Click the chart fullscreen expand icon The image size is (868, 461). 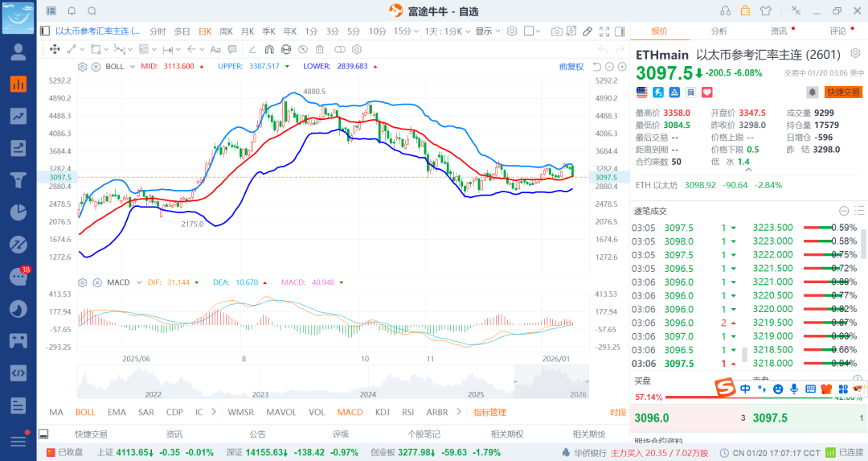tap(604, 31)
